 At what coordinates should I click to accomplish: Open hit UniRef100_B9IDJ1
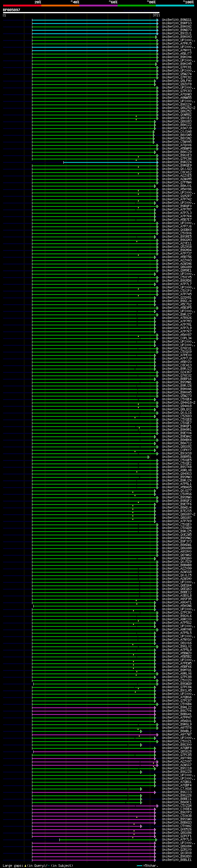click(x=176, y=33)
